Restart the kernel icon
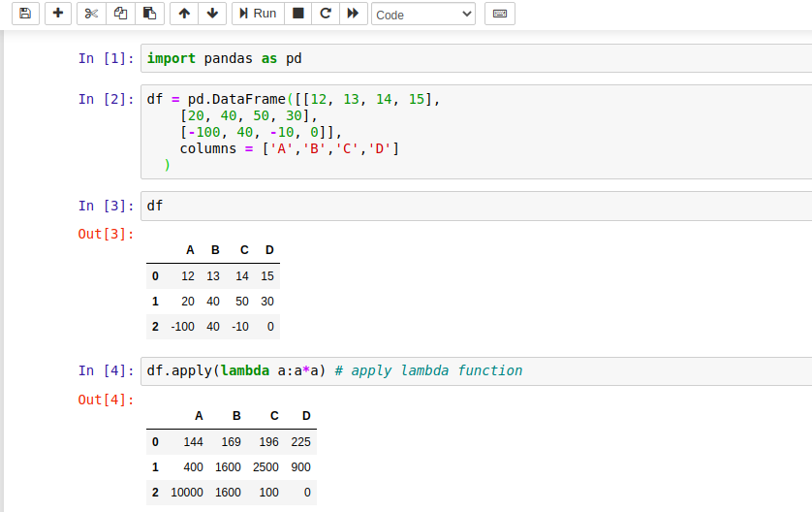 click(x=326, y=14)
